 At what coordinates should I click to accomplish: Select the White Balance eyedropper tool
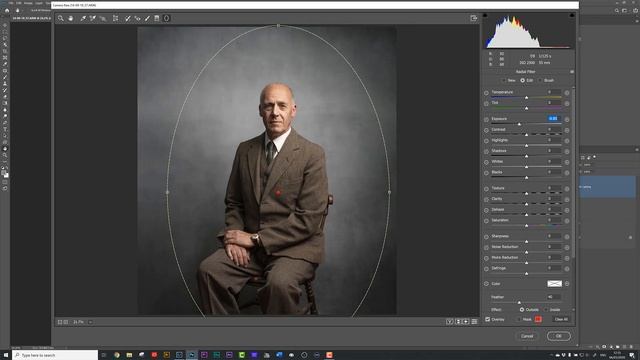(x=83, y=18)
